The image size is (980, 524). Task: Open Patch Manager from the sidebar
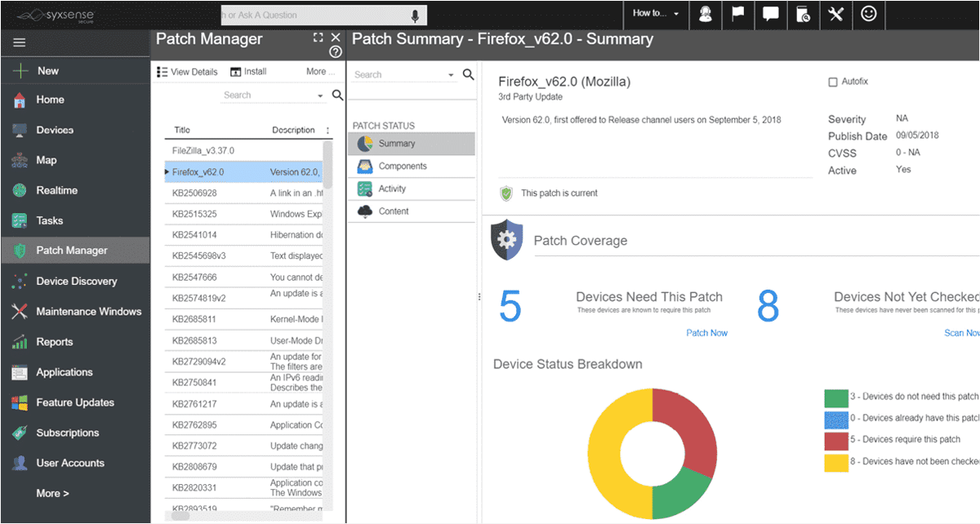[x=71, y=251]
